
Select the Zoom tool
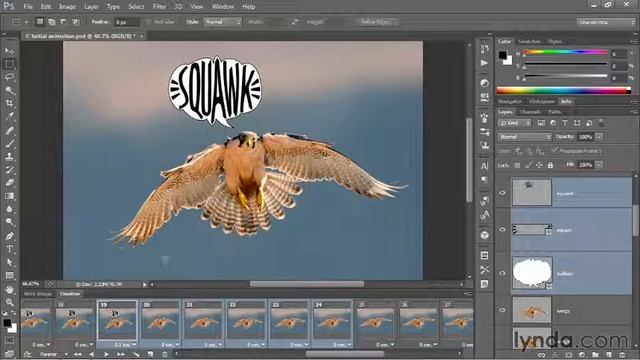[x=9, y=302]
